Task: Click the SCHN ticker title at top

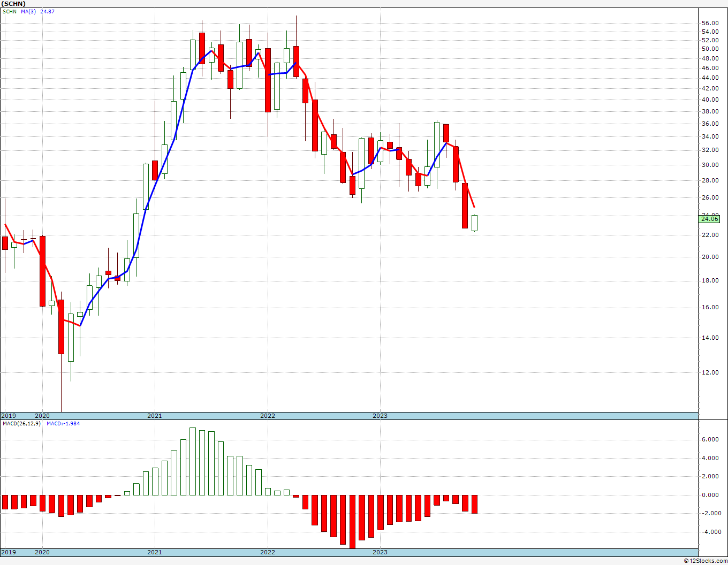Action: [x=13, y=4]
